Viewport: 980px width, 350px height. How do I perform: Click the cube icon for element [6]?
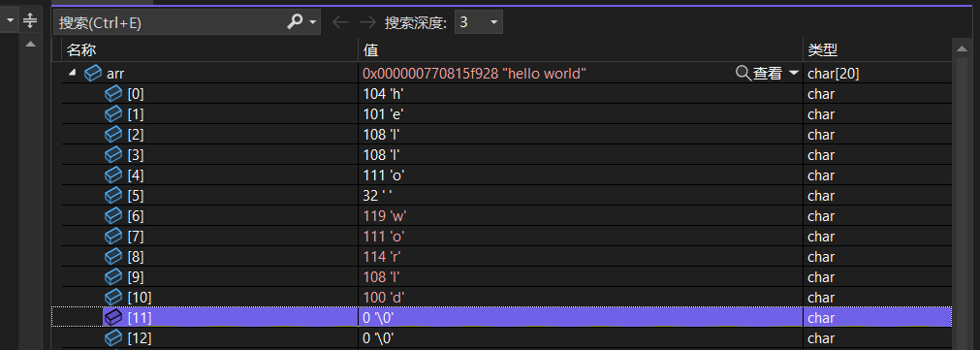tap(113, 215)
